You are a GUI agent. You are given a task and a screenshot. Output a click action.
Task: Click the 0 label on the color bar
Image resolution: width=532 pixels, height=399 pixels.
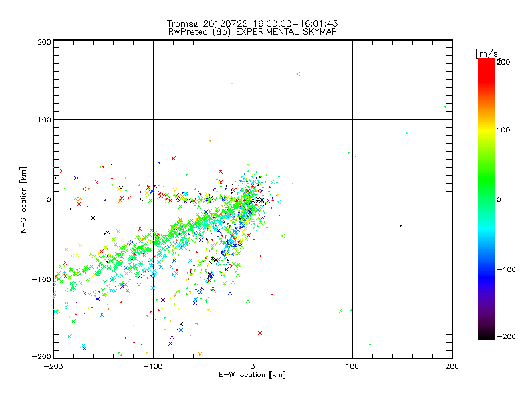(x=499, y=199)
